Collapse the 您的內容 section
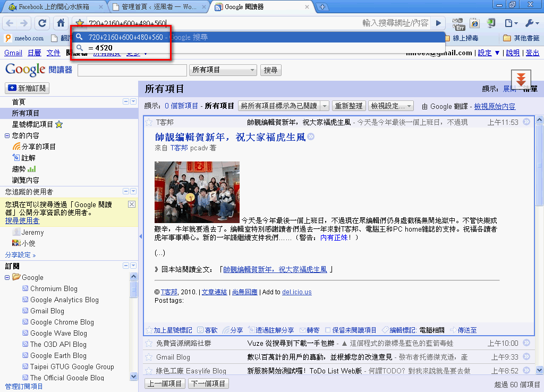The width and height of the screenshot is (544, 392). 6,135
